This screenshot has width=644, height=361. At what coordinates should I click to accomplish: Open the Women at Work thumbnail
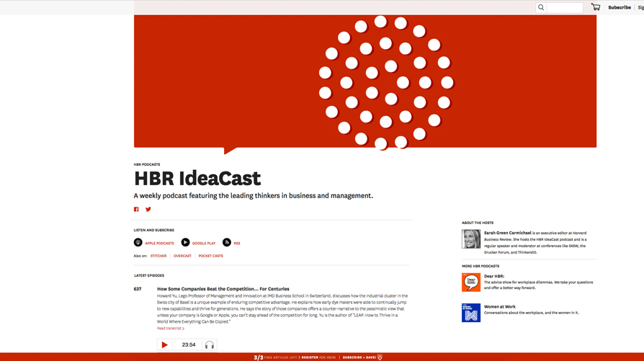click(x=471, y=313)
